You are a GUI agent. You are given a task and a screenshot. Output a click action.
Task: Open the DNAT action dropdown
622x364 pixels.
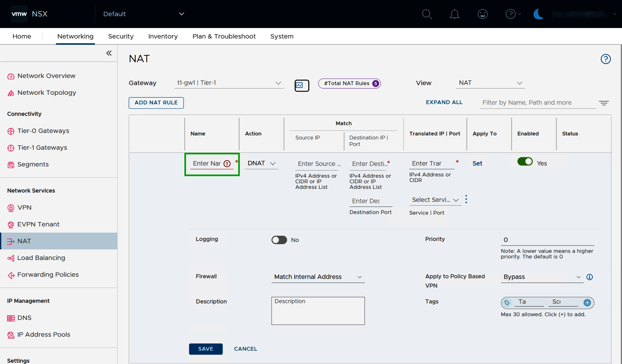(x=261, y=163)
